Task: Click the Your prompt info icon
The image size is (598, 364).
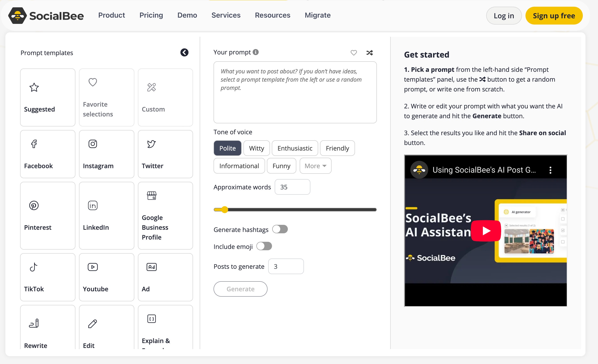Action: pos(255,52)
